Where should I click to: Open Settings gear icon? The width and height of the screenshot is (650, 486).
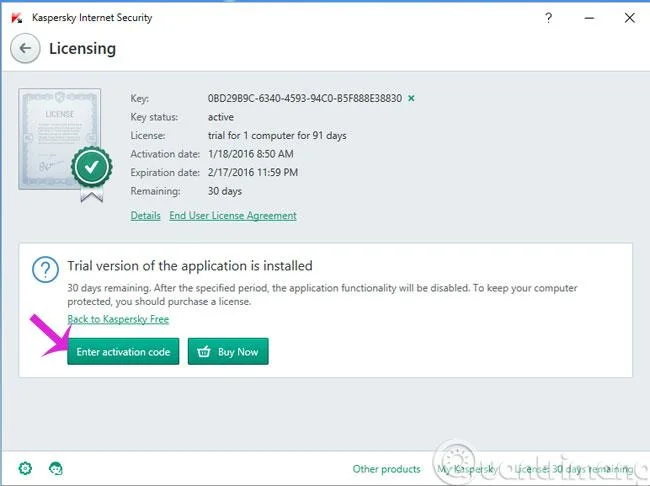[x=25, y=468]
